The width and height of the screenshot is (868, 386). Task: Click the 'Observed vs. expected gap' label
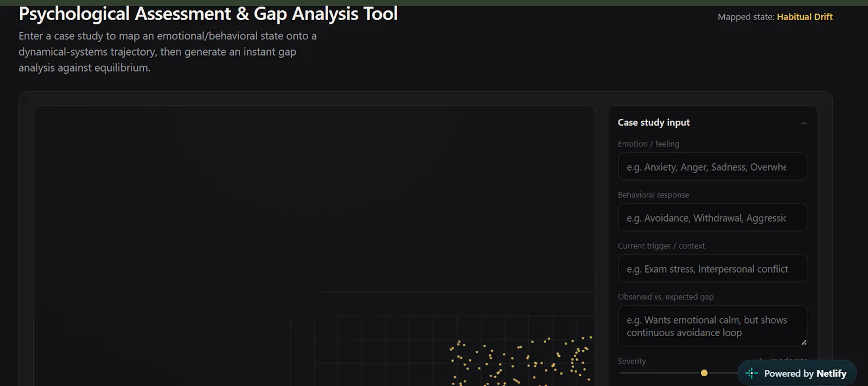pyautogui.click(x=666, y=297)
